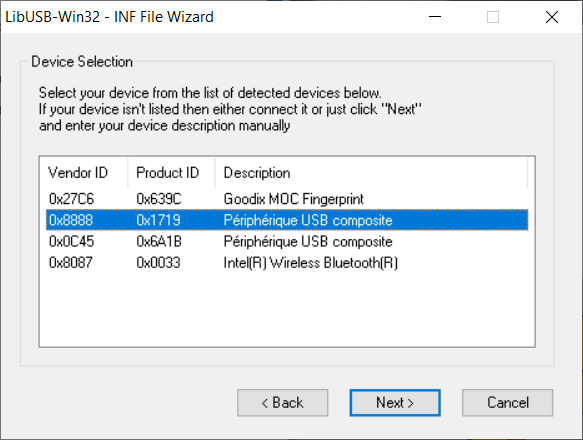Viewport: 583px width, 440px height.
Task: Click vendor ID 0x27C6 cell
Action: click(x=71, y=199)
